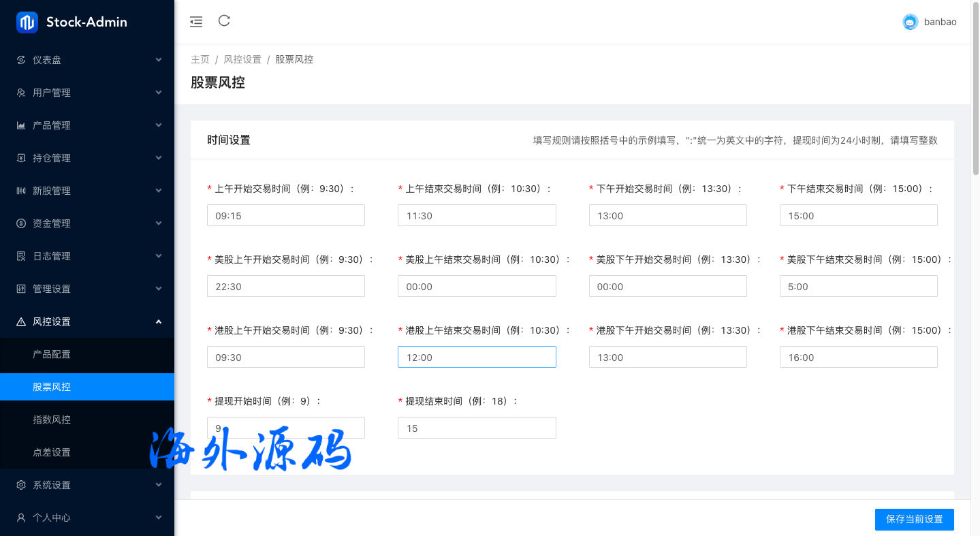Click the banbao user avatar
This screenshot has width=980, height=536.
pos(910,22)
